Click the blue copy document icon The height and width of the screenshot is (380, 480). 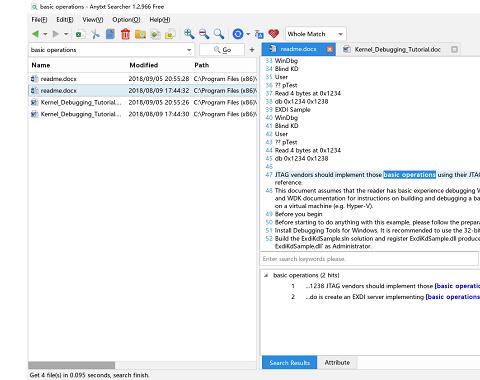click(x=110, y=34)
